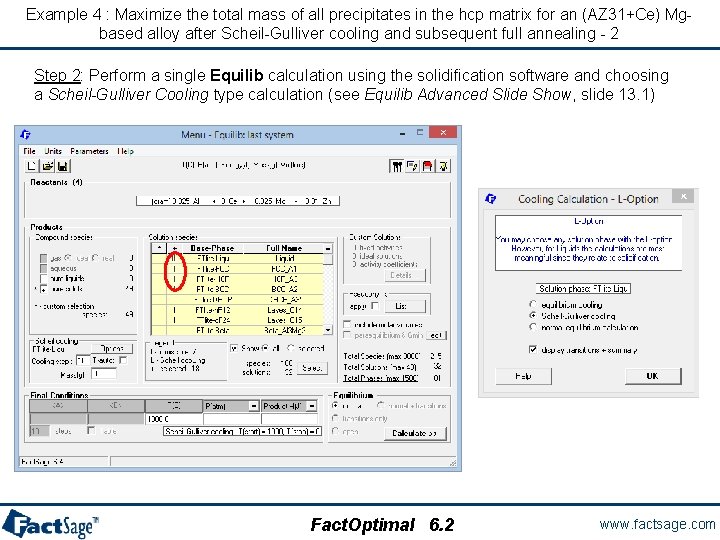The image size is (720, 540).
Task: Click the solution species table minus dropdown button
Action: point(328,248)
